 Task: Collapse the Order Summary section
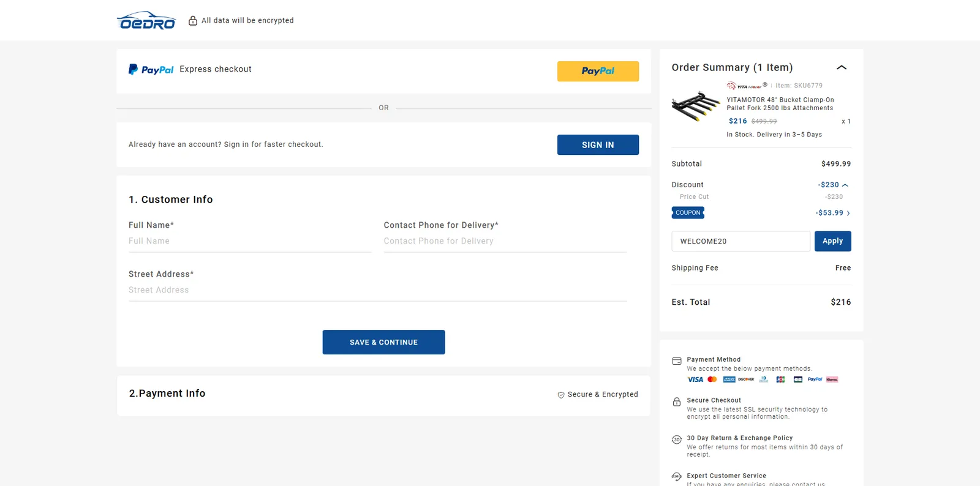pyautogui.click(x=842, y=67)
